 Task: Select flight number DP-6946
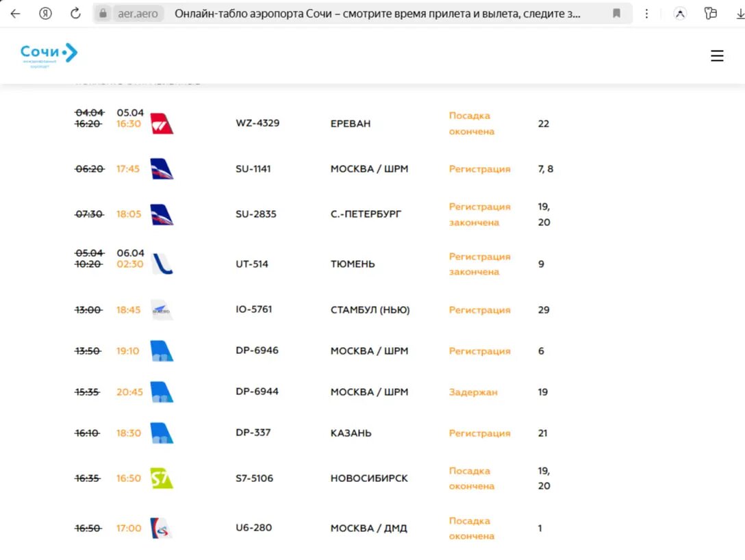point(257,351)
